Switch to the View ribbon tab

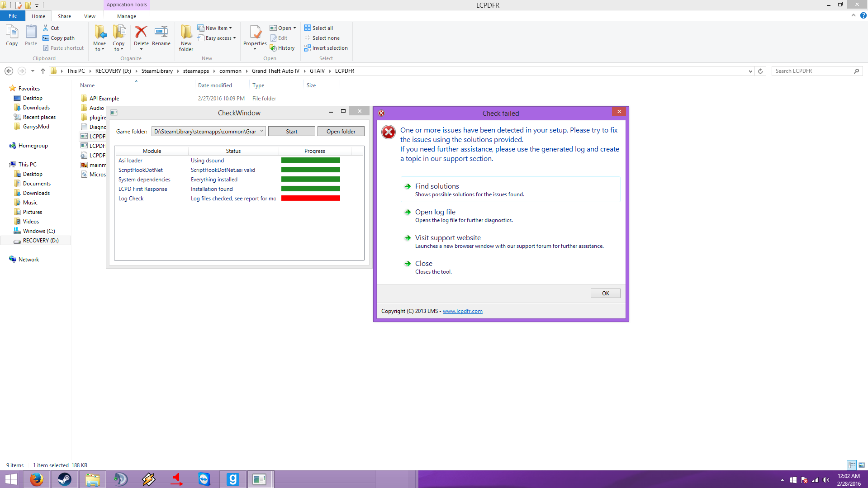(x=90, y=16)
